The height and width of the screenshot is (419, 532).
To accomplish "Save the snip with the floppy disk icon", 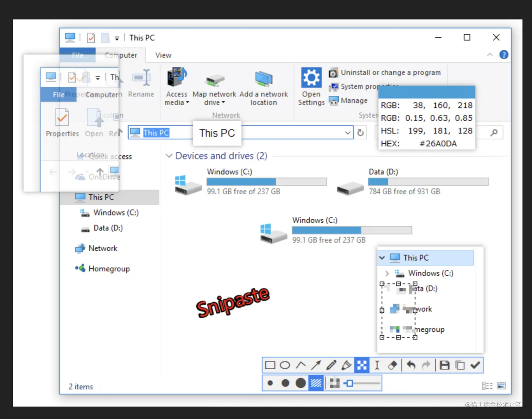I will tap(445, 365).
